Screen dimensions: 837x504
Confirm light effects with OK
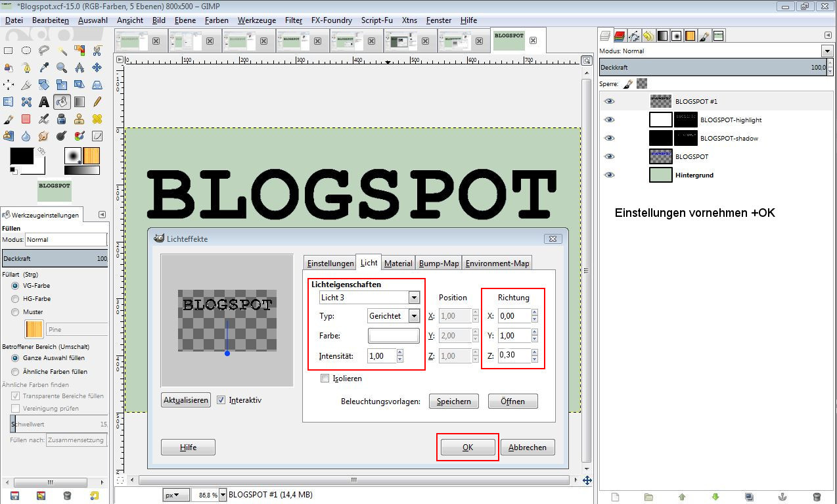coord(467,447)
